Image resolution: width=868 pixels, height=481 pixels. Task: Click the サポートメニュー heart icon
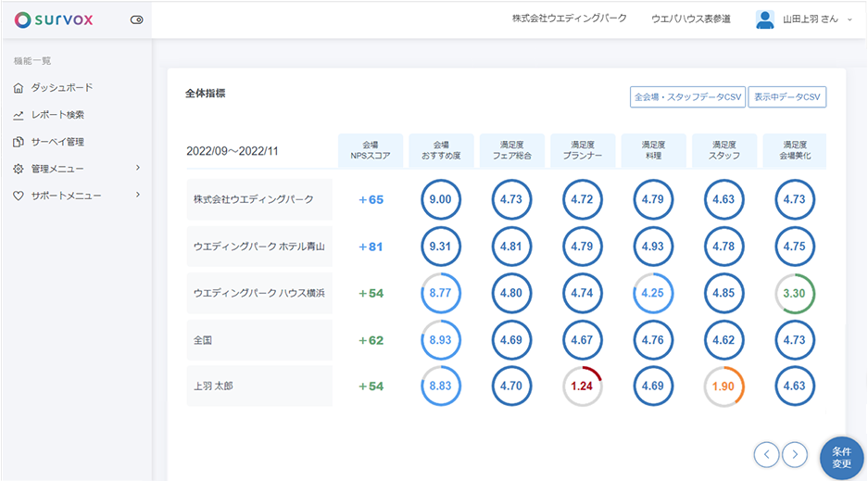click(19, 196)
